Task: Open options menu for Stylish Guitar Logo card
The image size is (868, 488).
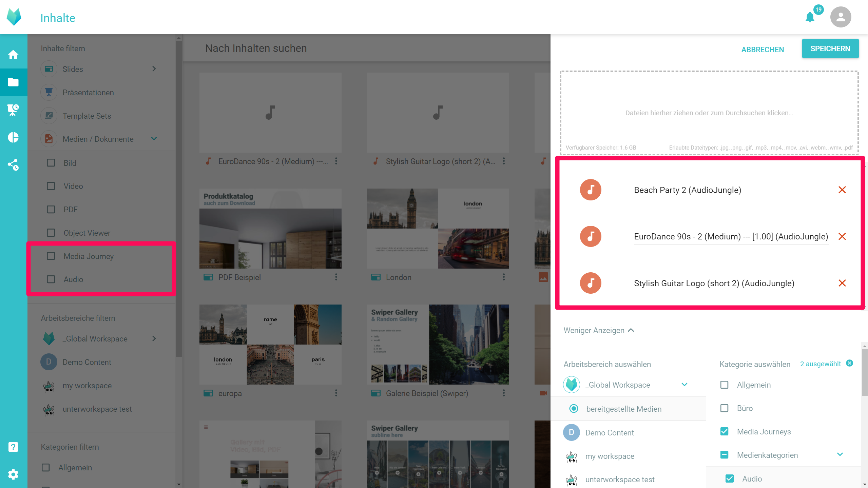Action: coord(504,161)
